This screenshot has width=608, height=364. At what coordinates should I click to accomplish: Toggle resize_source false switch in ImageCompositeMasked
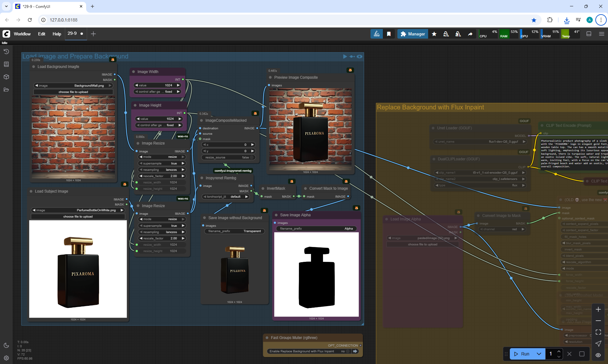[x=251, y=157]
